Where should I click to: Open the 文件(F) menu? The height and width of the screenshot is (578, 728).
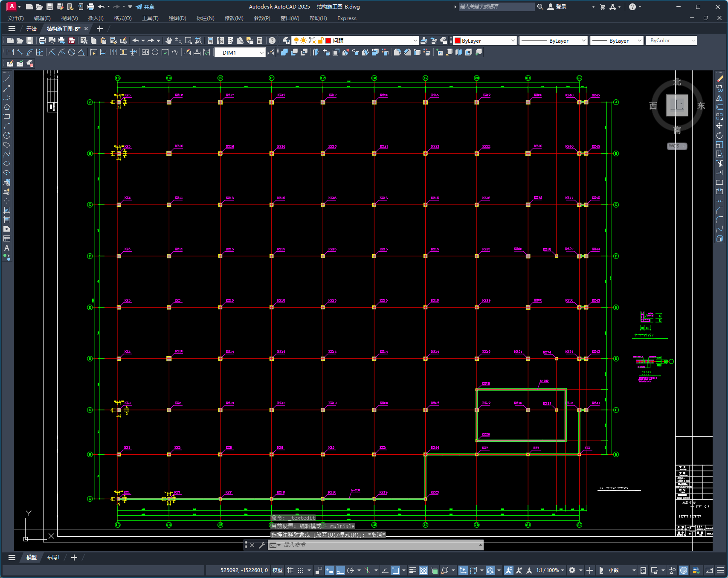click(16, 18)
